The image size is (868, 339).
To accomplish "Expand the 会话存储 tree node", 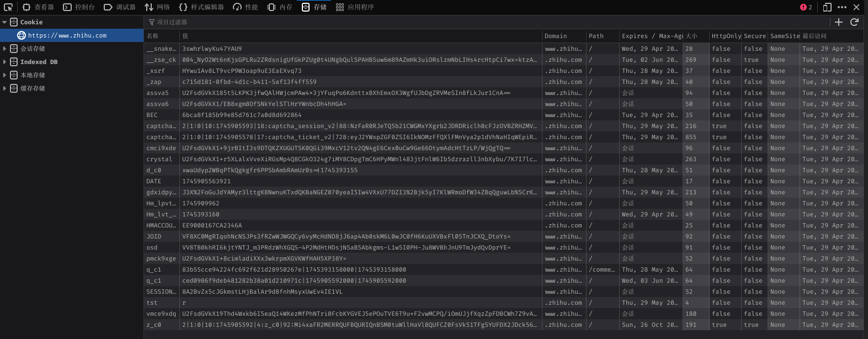I will (4, 49).
